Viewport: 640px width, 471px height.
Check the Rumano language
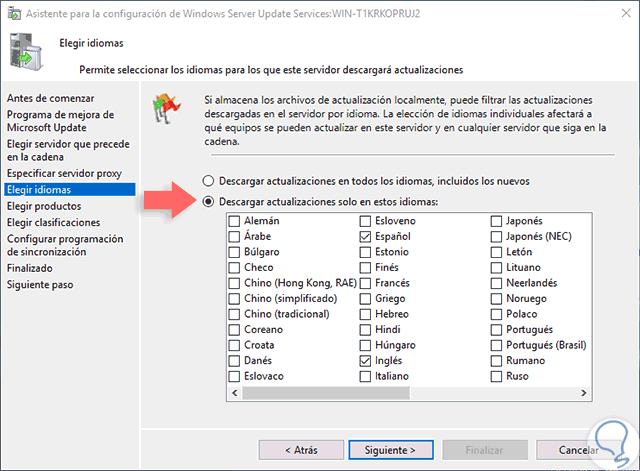[496, 361]
